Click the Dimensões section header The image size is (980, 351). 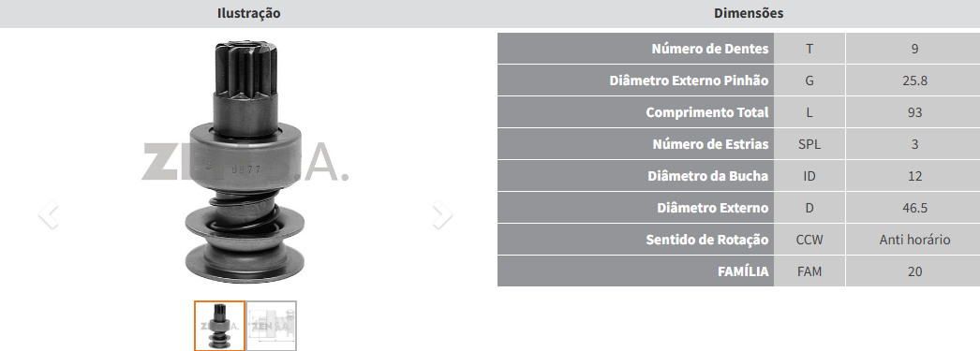click(x=749, y=13)
